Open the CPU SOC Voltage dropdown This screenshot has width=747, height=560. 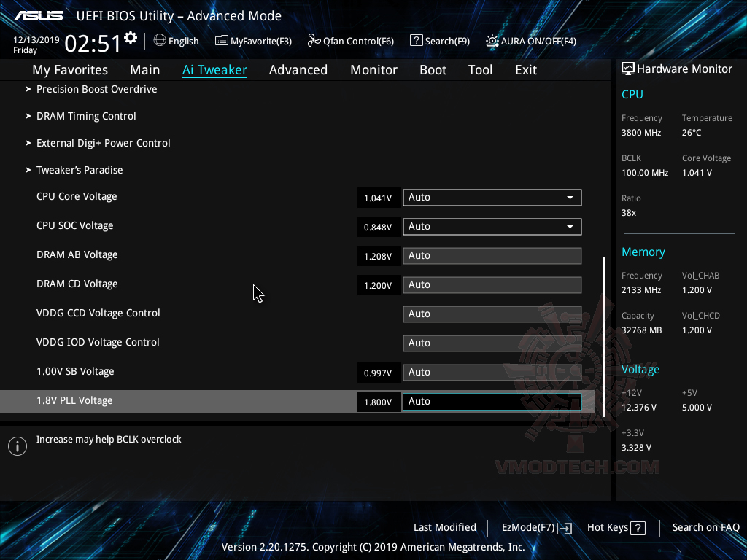(570, 226)
